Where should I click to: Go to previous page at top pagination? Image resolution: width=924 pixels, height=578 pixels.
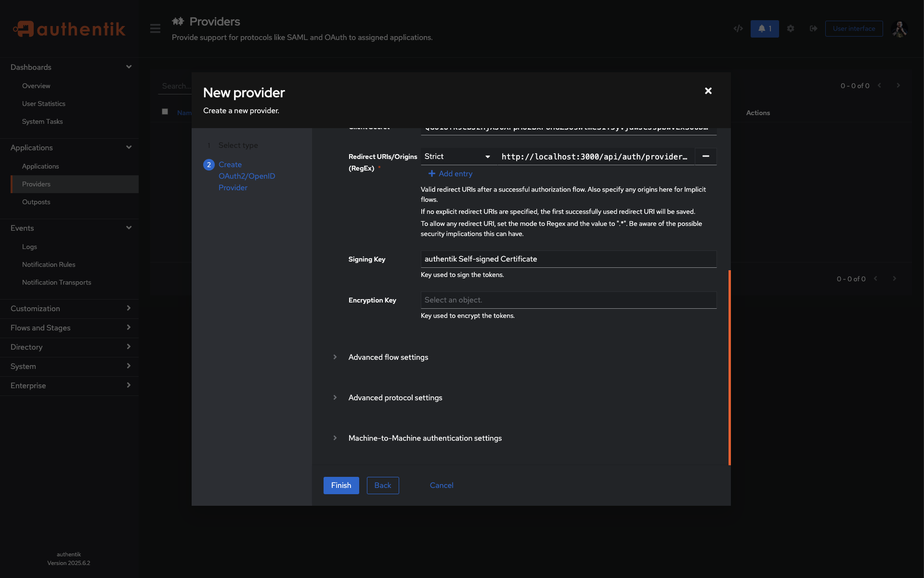(x=879, y=85)
